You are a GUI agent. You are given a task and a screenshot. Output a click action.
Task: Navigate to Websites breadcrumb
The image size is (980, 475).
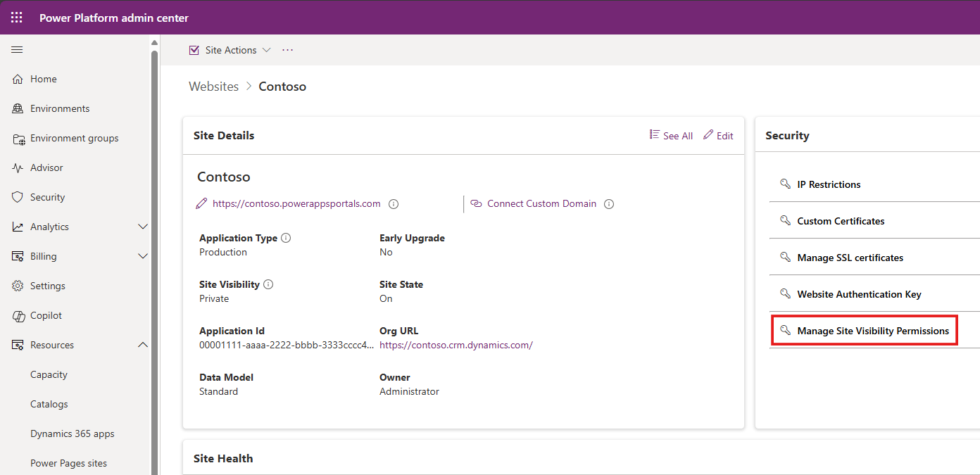(x=214, y=87)
